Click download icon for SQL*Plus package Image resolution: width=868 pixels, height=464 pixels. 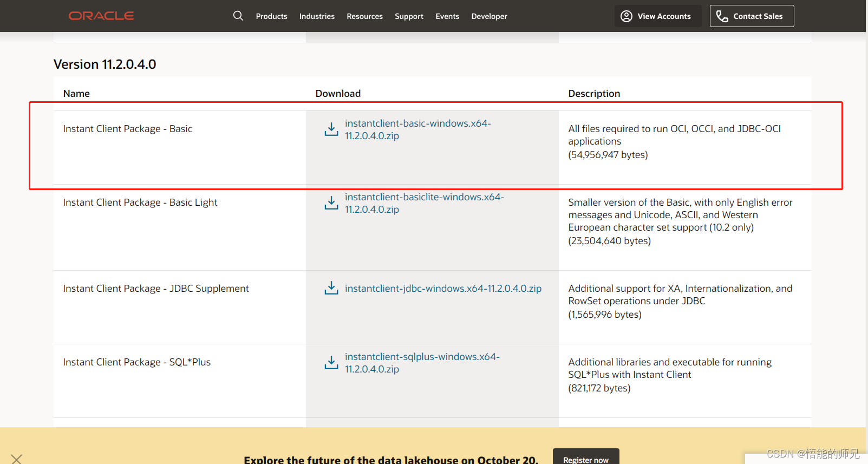coord(331,363)
